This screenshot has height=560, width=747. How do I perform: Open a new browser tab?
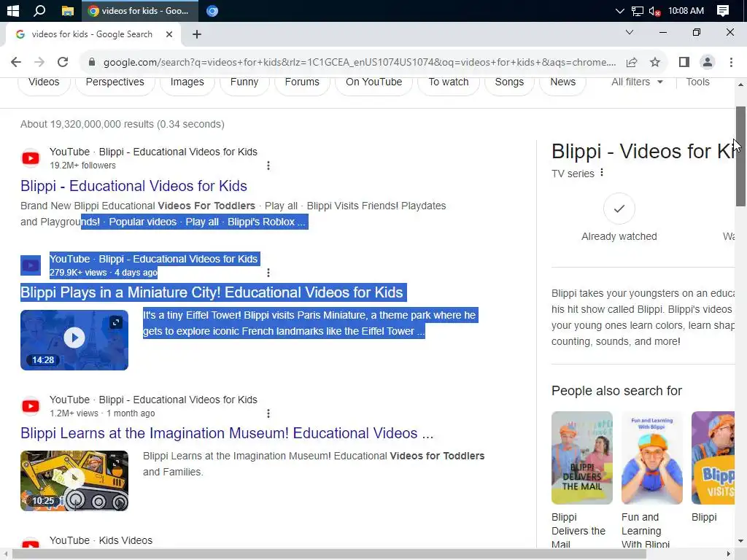[x=197, y=34]
